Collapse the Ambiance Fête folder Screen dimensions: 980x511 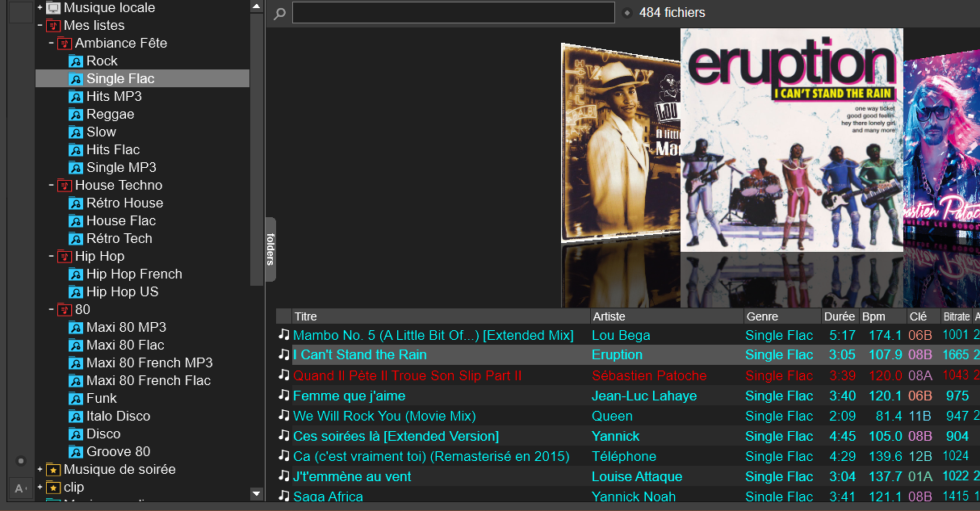51,43
